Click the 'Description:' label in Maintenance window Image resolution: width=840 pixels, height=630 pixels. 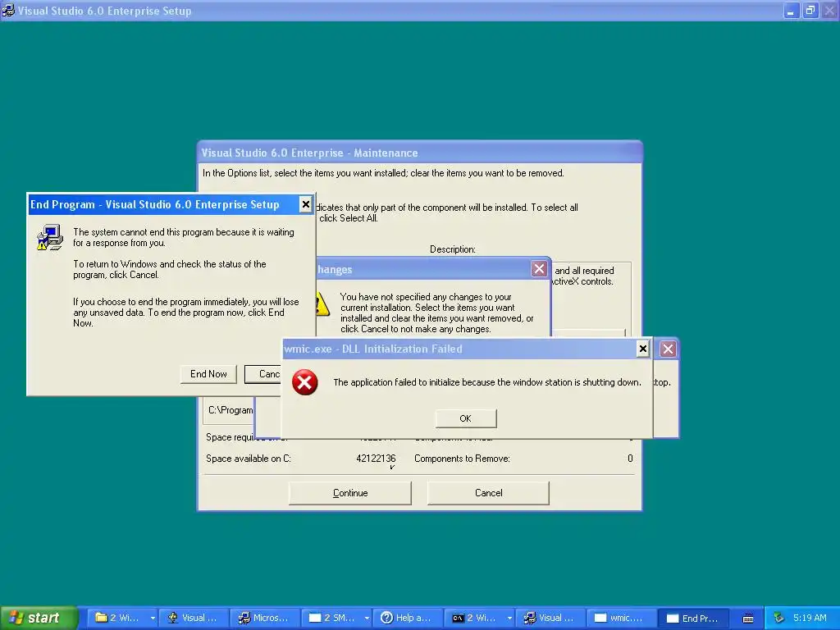[452, 249]
